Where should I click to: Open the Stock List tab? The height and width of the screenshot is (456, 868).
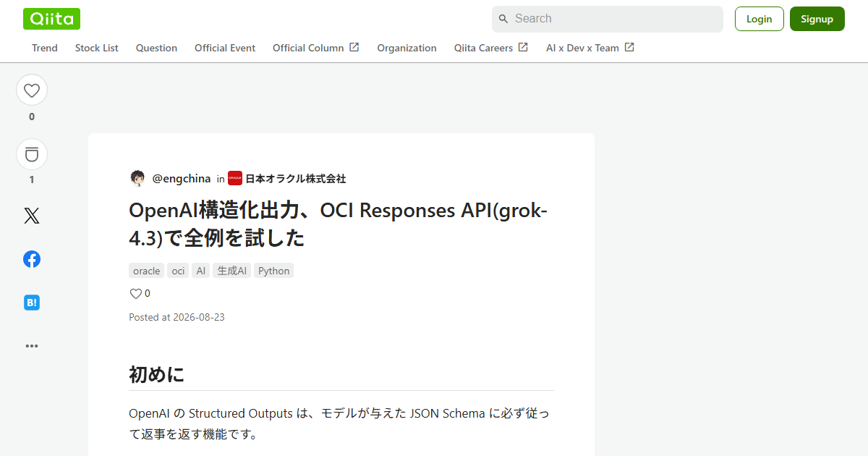97,48
